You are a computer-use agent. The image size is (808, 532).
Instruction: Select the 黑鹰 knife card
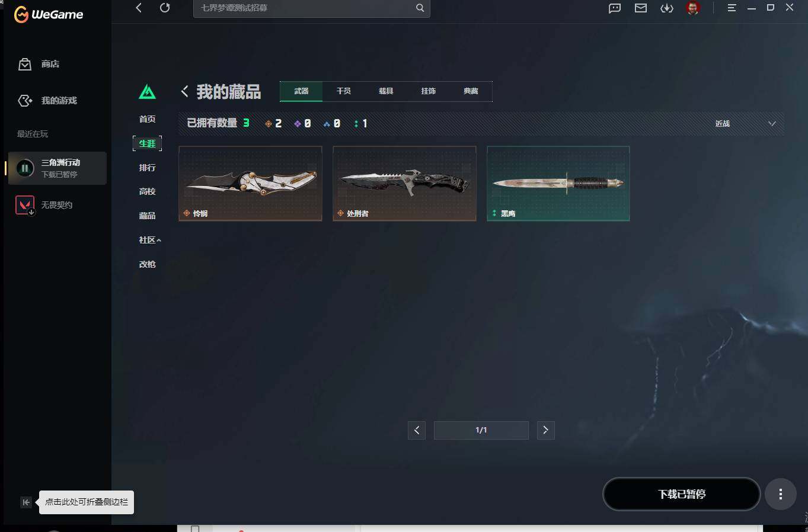(558, 184)
